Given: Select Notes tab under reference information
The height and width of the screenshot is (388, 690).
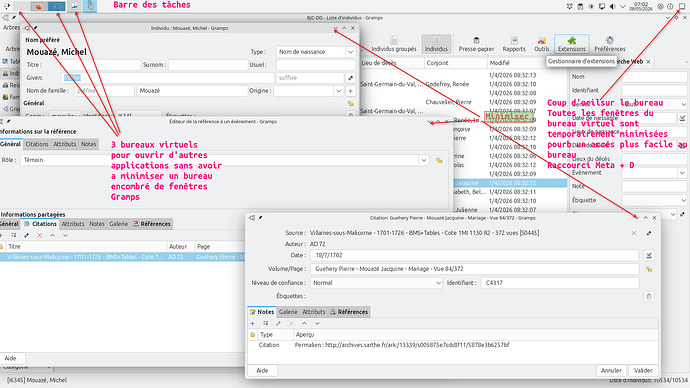Looking at the screenshot, I should [x=88, y=144].
